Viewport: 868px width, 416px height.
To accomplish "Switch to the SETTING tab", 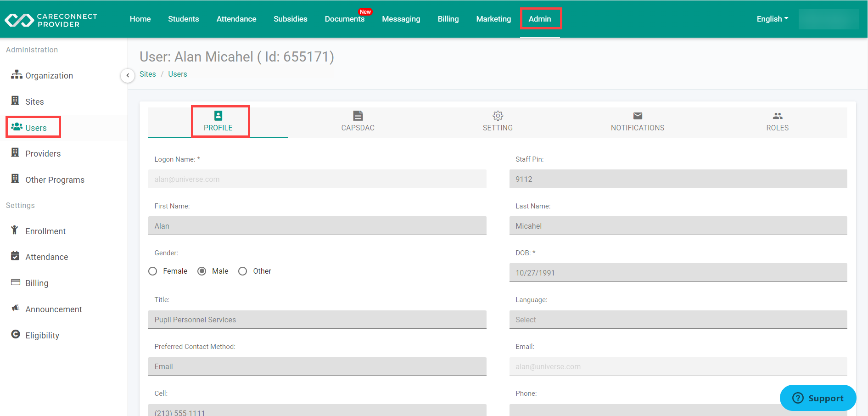I will [498, 122].
